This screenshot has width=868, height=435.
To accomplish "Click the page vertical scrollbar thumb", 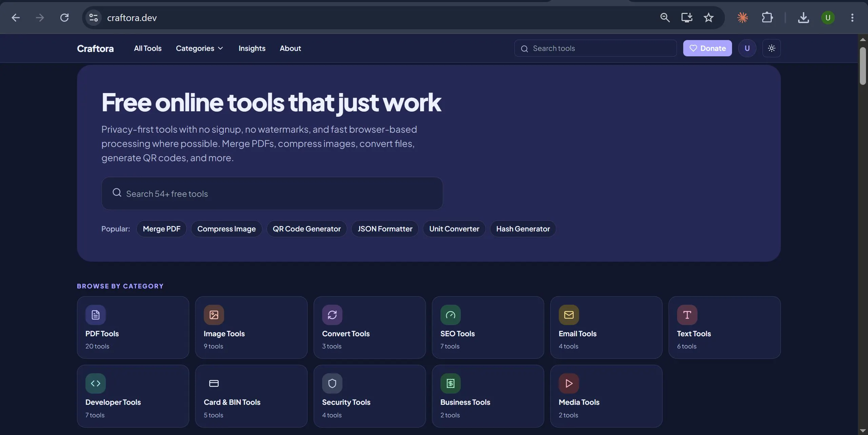I will [x=863, y=66].
